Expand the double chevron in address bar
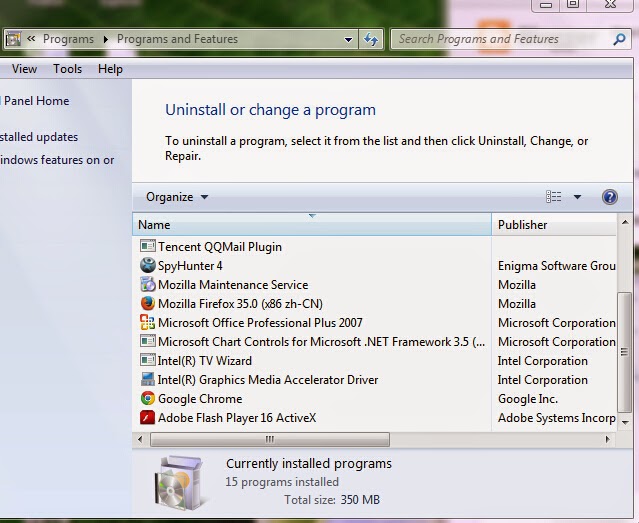Screen dimensions: 639x523 point(31,39)
